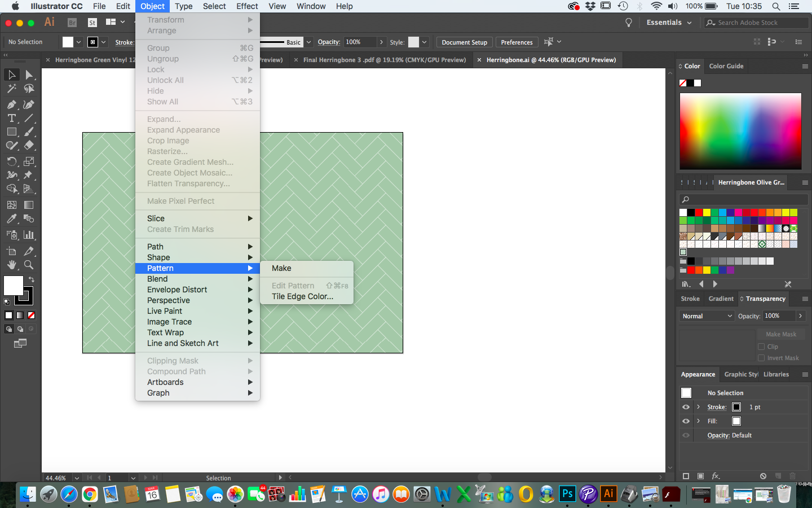
Task: Pick the Rectangle tool
Action: click(x=11, y=131)
